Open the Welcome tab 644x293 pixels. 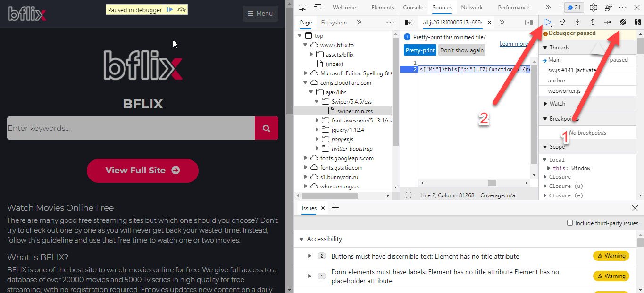pyautogui.click(x=344, y=8)
